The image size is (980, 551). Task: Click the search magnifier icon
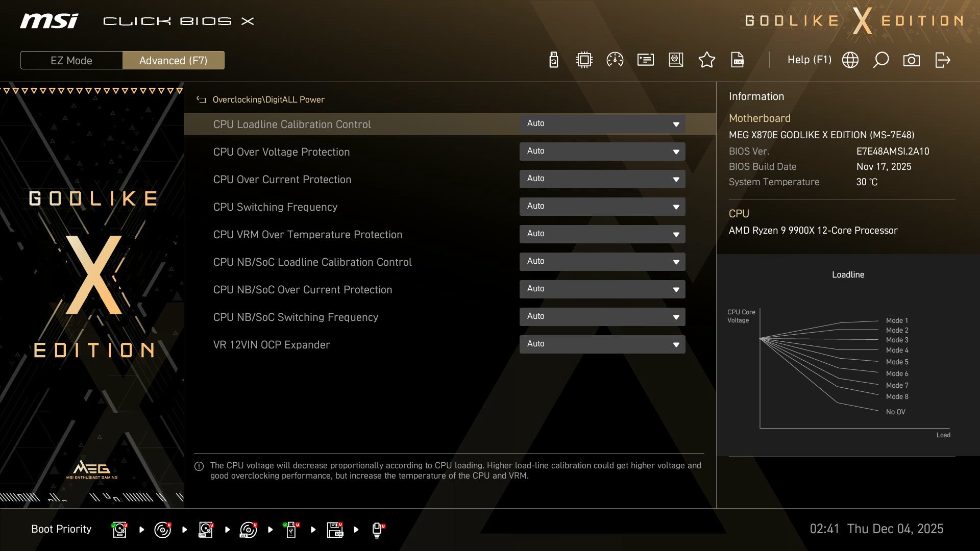881,60
